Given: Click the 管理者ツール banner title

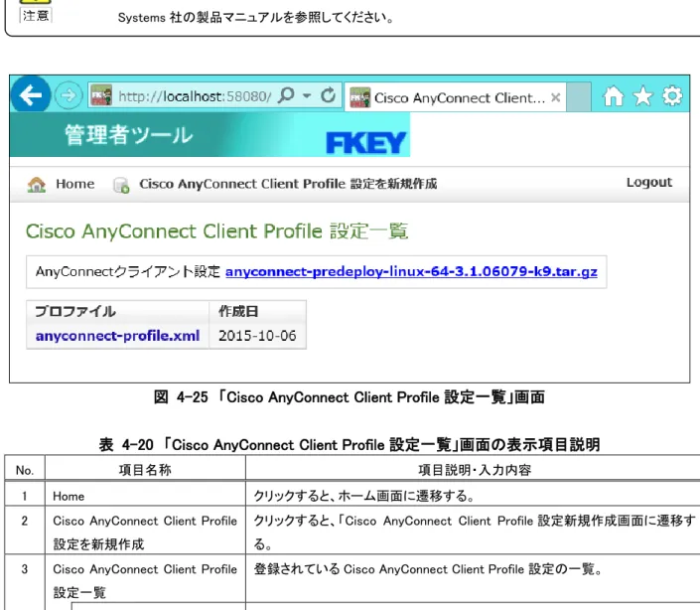Looking at the screenshot, I should (x=128, y=135).
